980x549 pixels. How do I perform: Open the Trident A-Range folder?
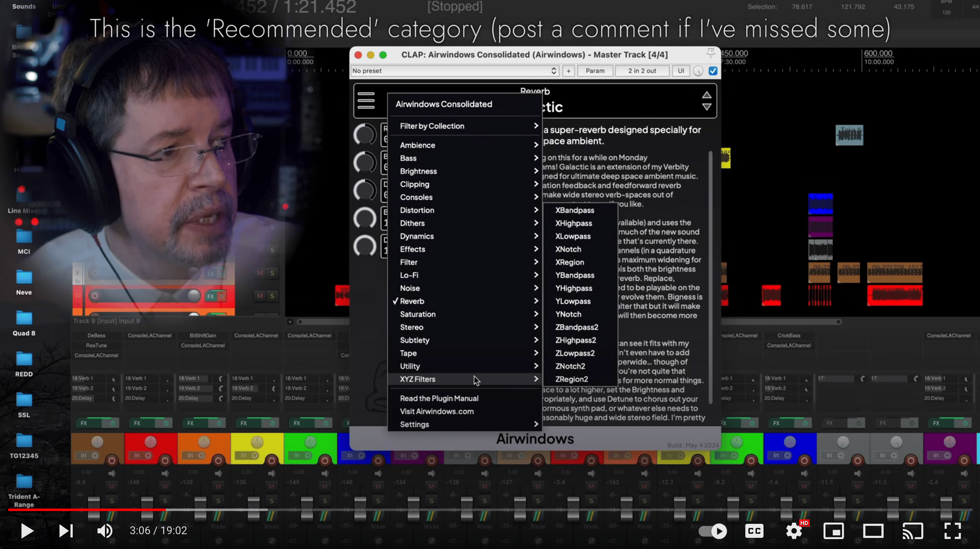coord(24,491)
